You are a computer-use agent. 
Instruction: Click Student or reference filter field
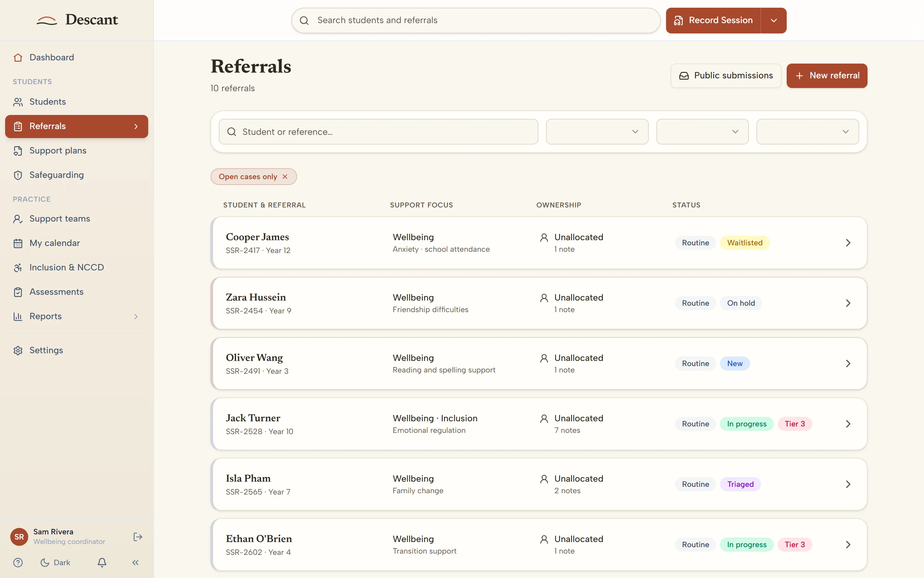(x=378, y=132)
